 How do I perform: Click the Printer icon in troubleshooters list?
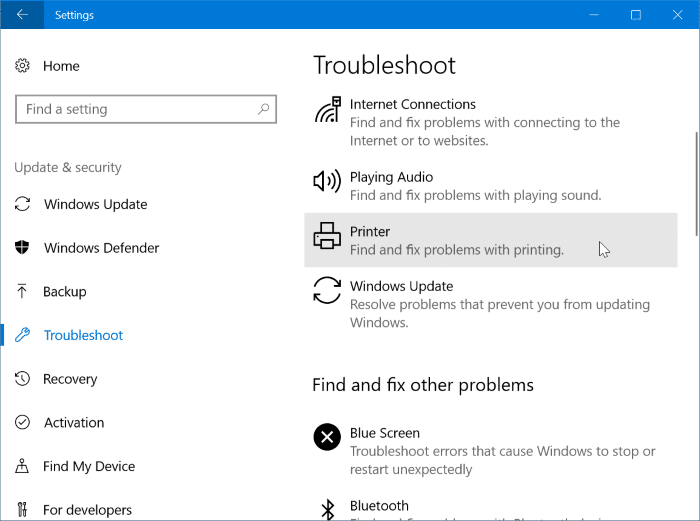tap(327, 235)
